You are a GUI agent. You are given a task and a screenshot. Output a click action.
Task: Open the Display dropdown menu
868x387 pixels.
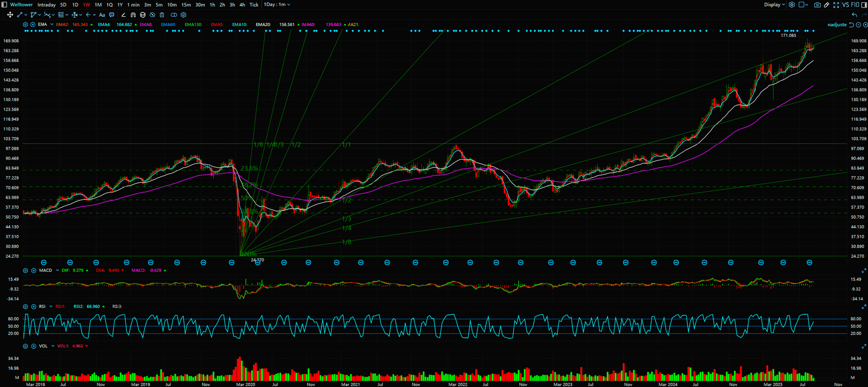pyautogui.click(x=774, y=5)
